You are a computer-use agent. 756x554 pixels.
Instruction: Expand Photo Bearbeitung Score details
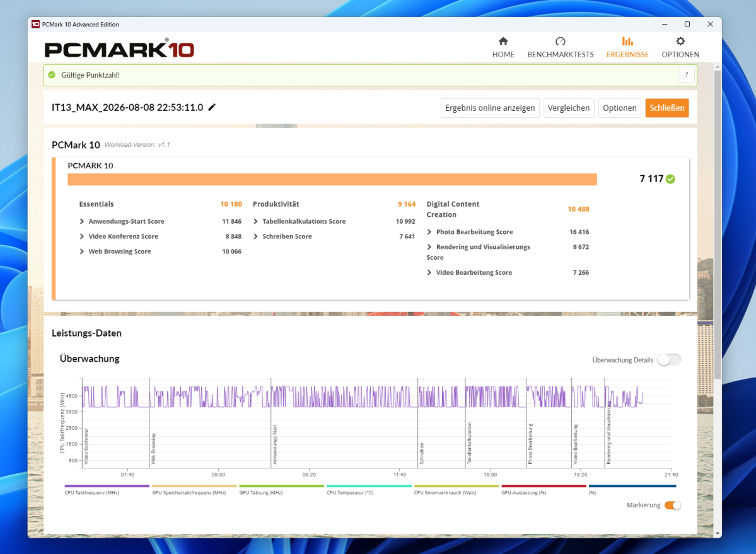point(429,232)
